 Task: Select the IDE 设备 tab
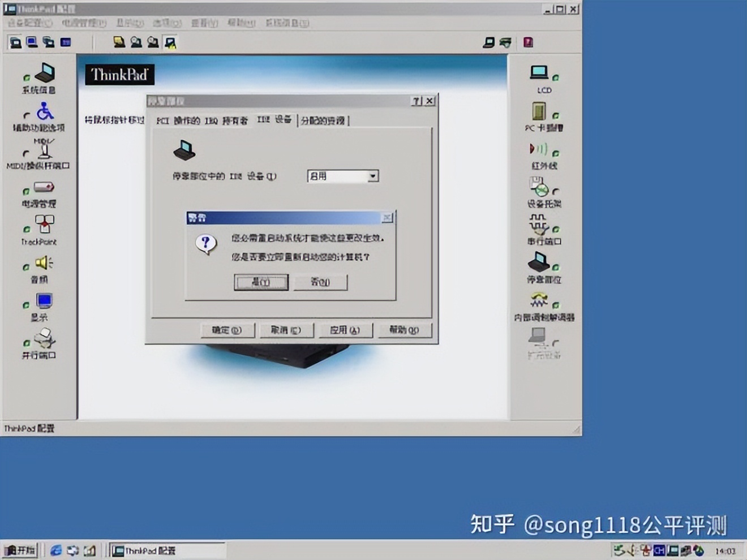click(274, 119)
